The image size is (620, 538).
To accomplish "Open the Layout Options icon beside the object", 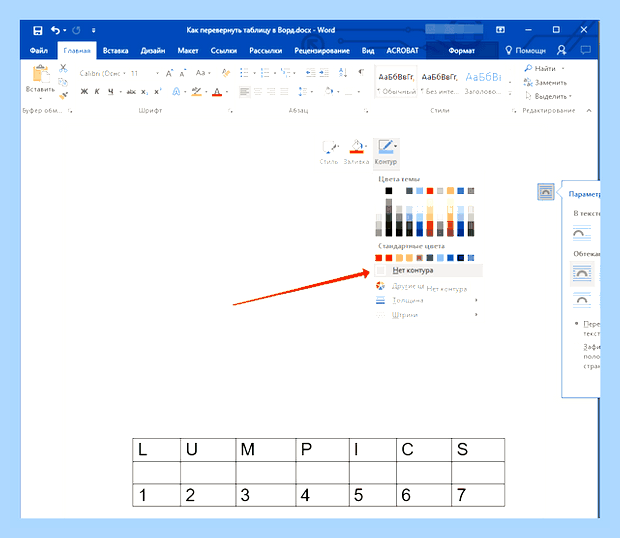I will (546, 192).
